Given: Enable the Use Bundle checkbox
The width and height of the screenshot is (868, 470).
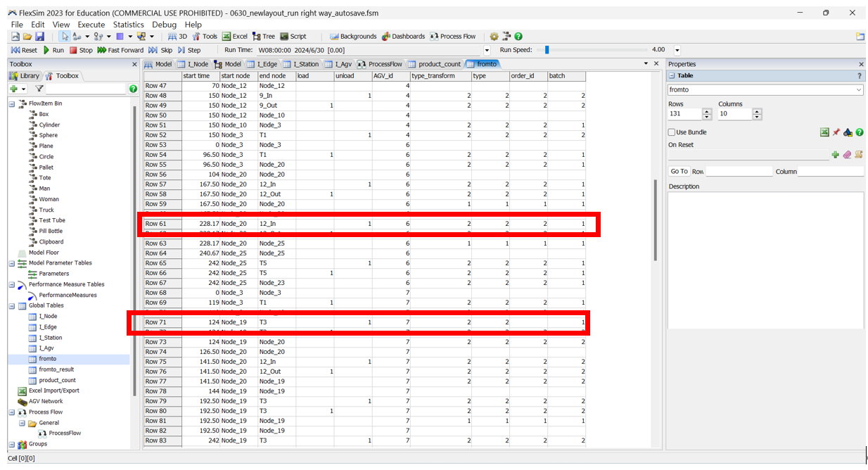Looking at the screenshot, I should click(672, 132).
